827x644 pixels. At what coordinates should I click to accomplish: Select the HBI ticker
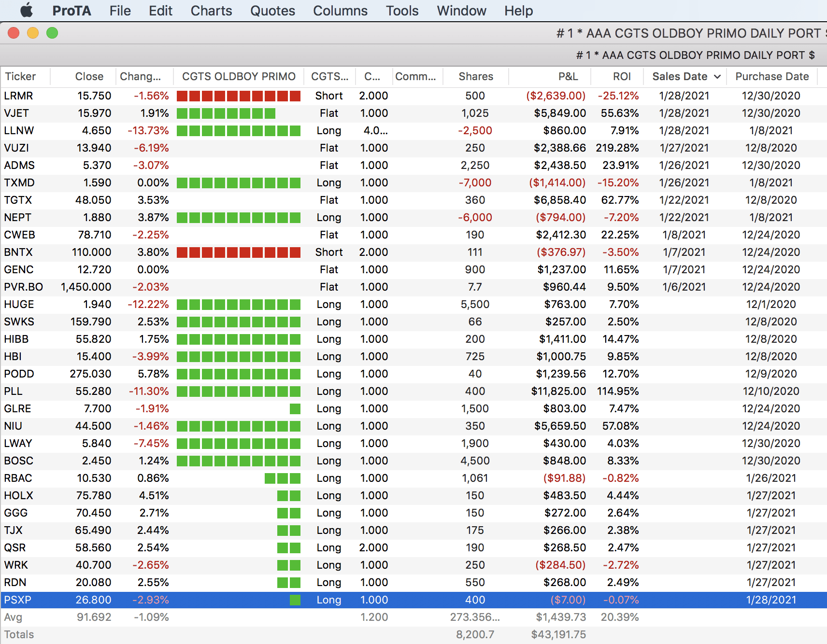pyautogui.click(x=13, y=356)
